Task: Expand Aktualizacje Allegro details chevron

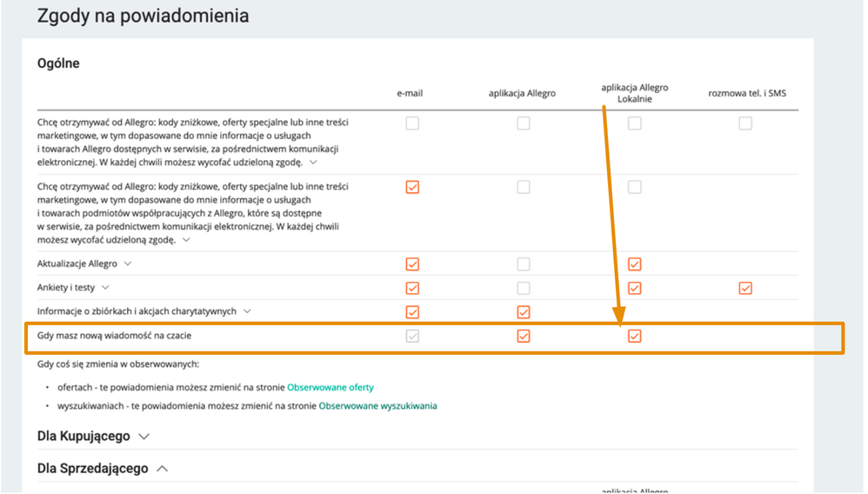Action: click(128, 264)
